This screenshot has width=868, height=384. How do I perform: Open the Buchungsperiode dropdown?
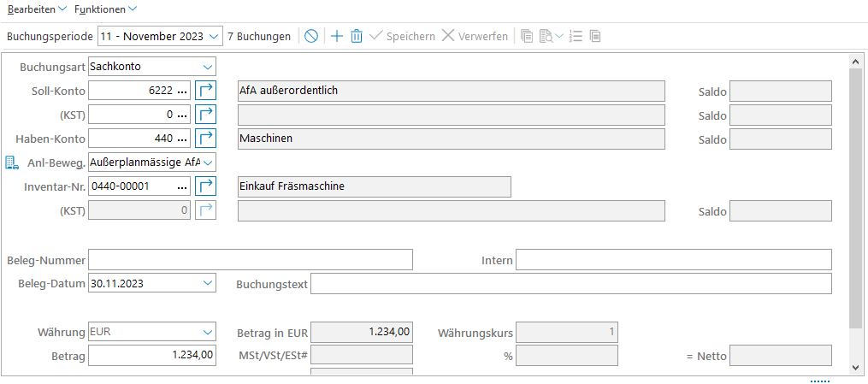[x=210, y=36]
